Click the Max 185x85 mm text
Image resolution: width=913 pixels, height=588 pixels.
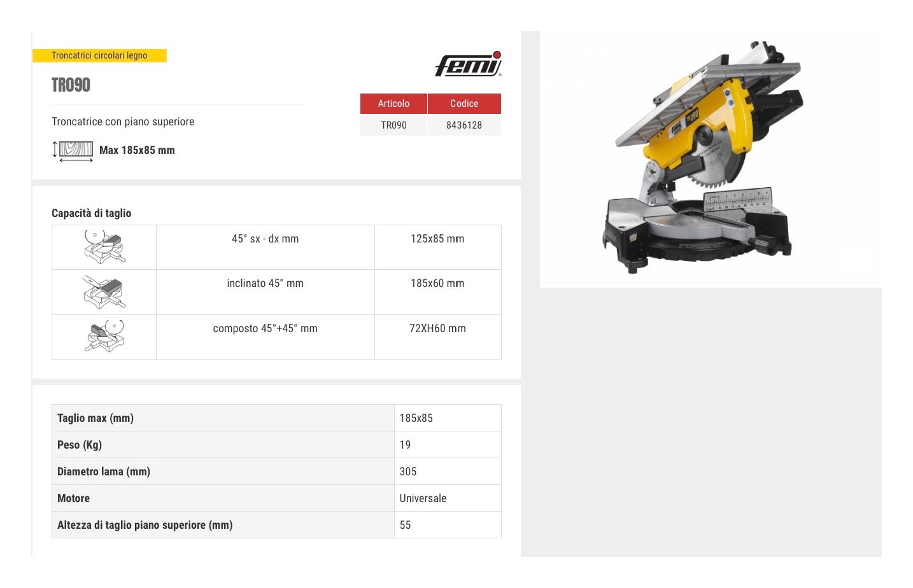coord(137,150)
